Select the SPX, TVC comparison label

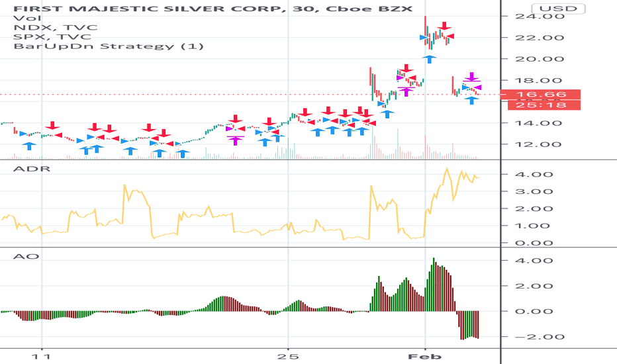pos(52,37)
